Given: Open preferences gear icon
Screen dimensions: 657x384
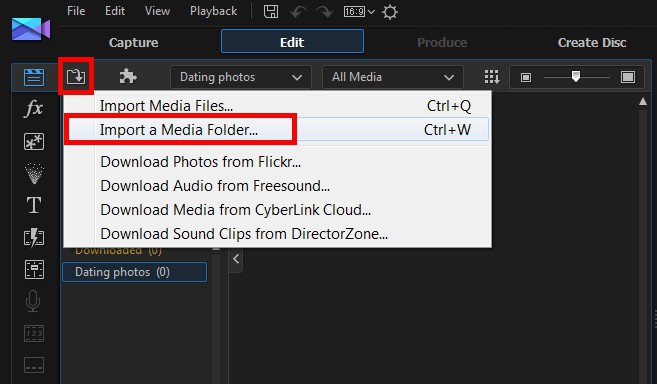Looking at the screenshot, I should [390, 12].
